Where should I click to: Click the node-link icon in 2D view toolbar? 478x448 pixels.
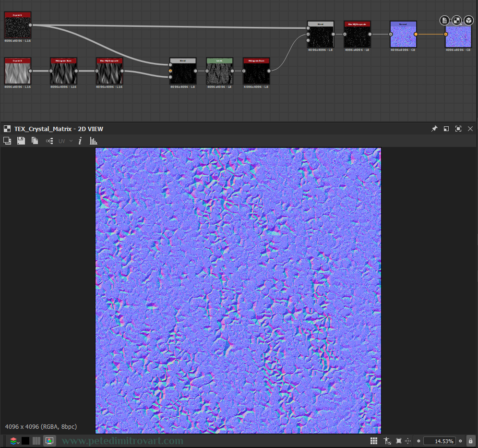point(49,141)
